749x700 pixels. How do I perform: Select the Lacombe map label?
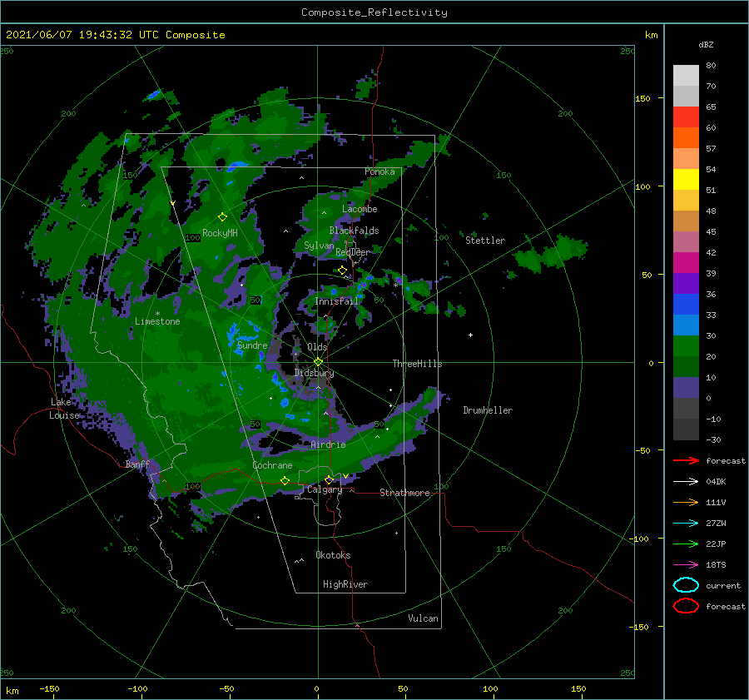[360, 209]
